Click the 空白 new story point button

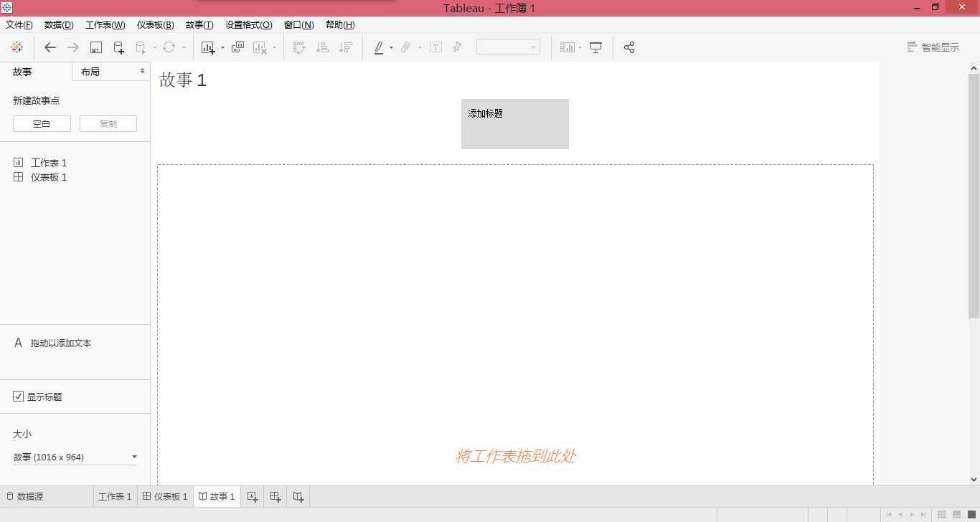coord(42,123)
